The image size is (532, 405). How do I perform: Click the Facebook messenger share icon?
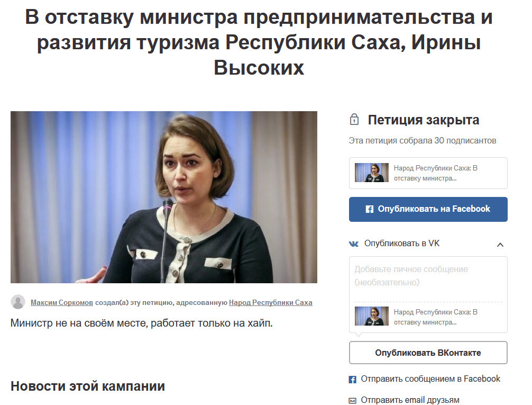click(x=353, y=379)
